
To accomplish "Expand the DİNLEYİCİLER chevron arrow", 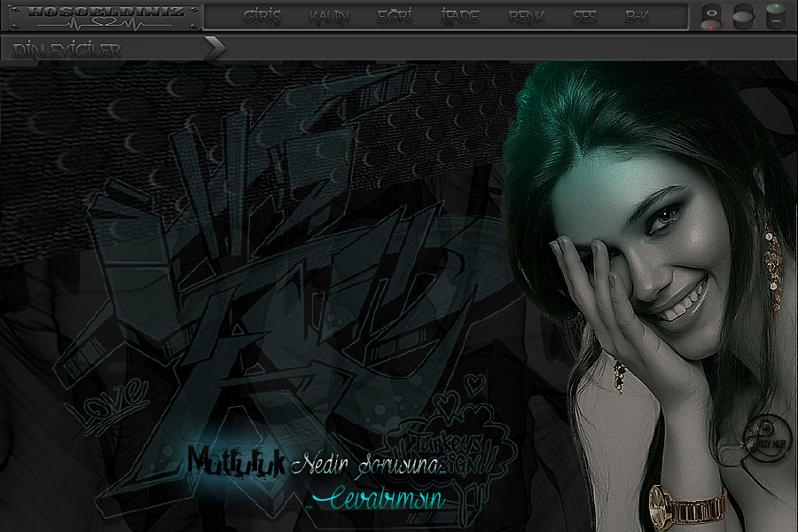I will [x=215, y=49].
